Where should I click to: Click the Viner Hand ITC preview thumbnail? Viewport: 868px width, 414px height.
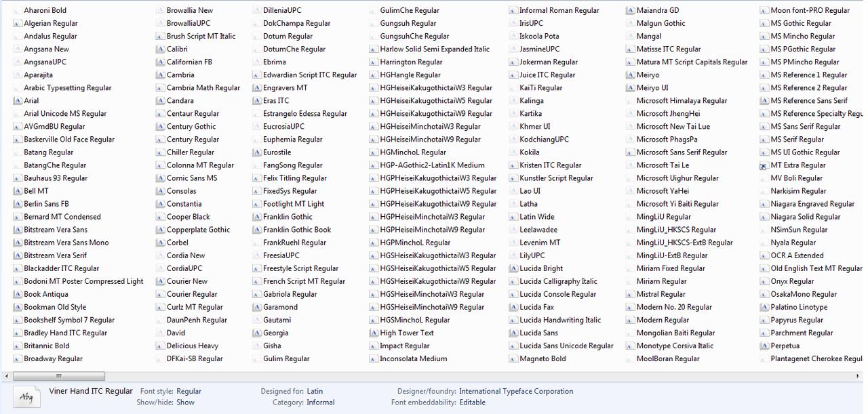[26, 396]
